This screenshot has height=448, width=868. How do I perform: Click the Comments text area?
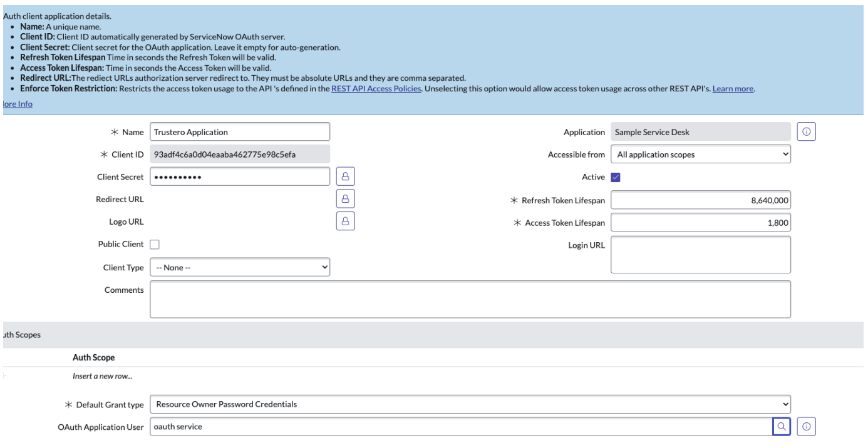point(470,299)
